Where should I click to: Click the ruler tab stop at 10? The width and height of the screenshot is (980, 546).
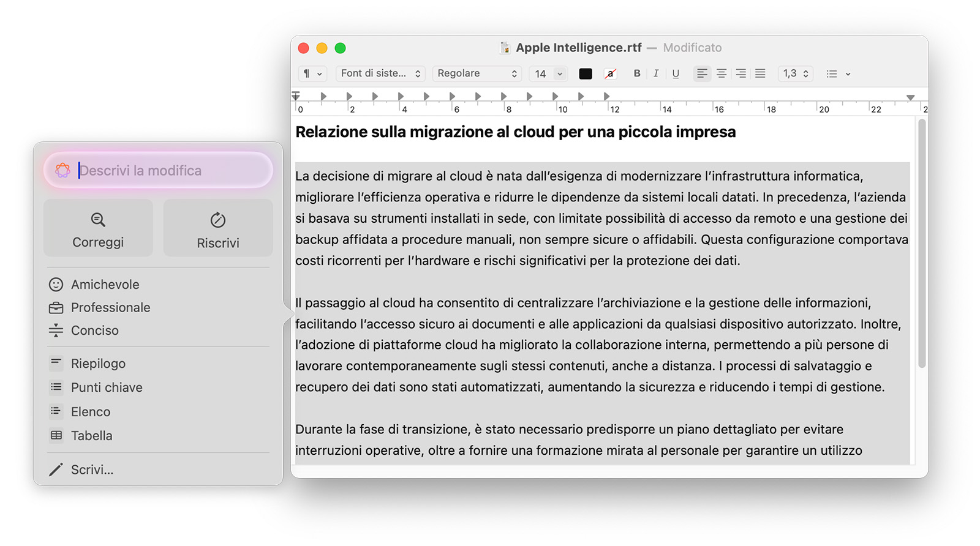pos(555,96)
